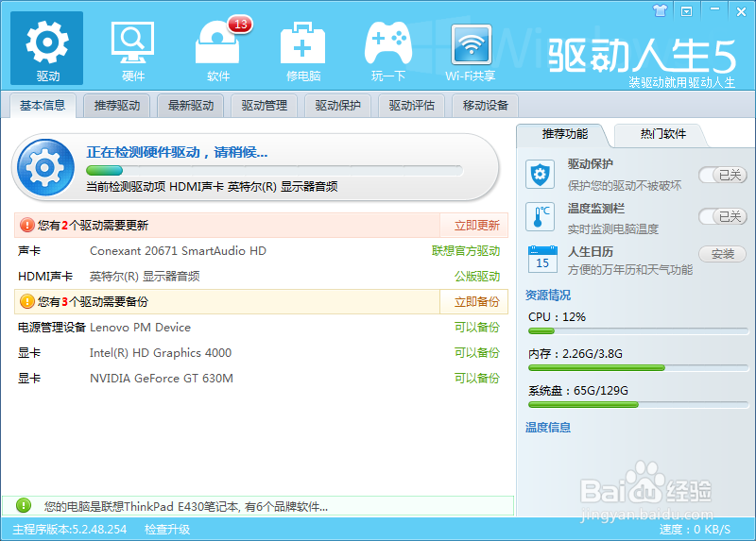Screen dimensions: 756x541
Task: Open the title bar dropdown menu icon
Action: point(687,11)
